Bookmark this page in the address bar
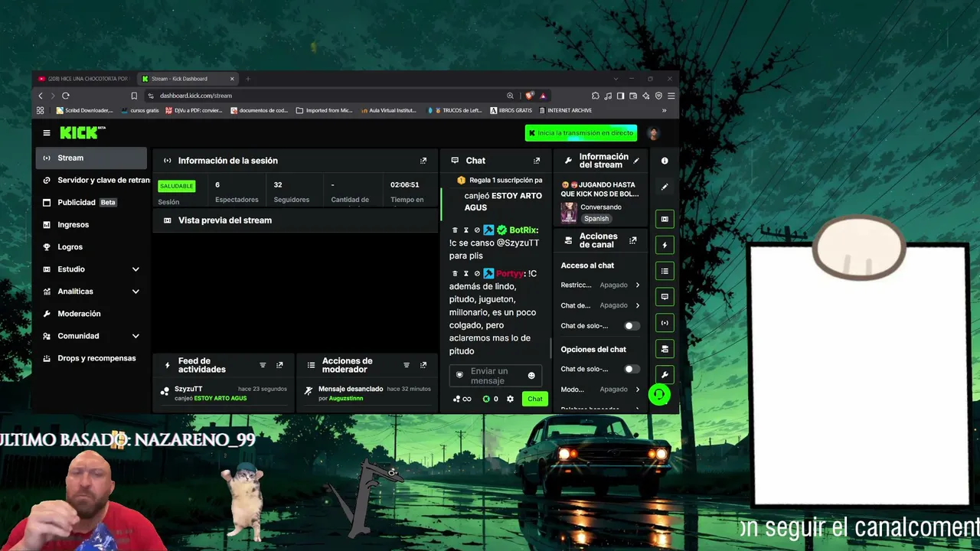Viewport: 980px width, 551px height. coord(134,96)
